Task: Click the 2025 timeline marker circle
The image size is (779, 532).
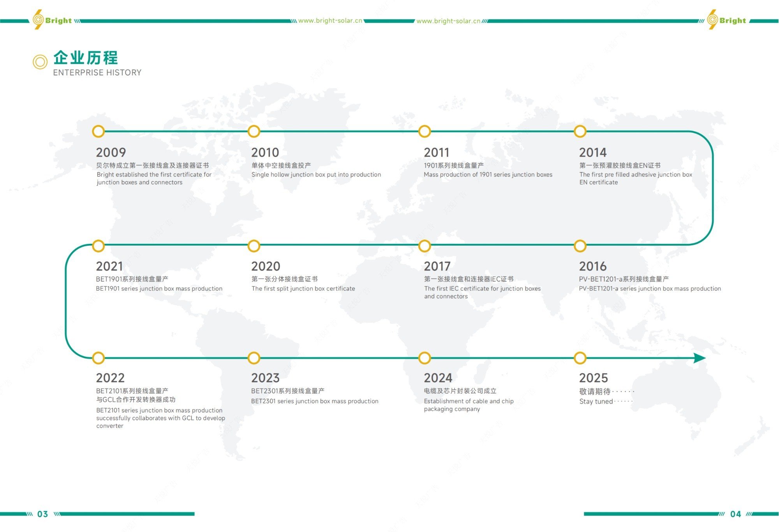Action: [580, 358]
